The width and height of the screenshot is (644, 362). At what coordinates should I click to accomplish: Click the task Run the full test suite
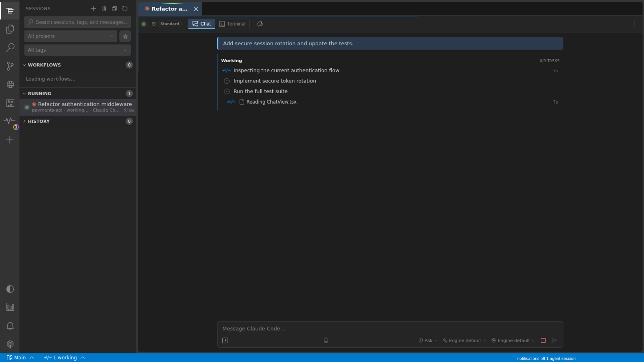[x=260, y=91]
